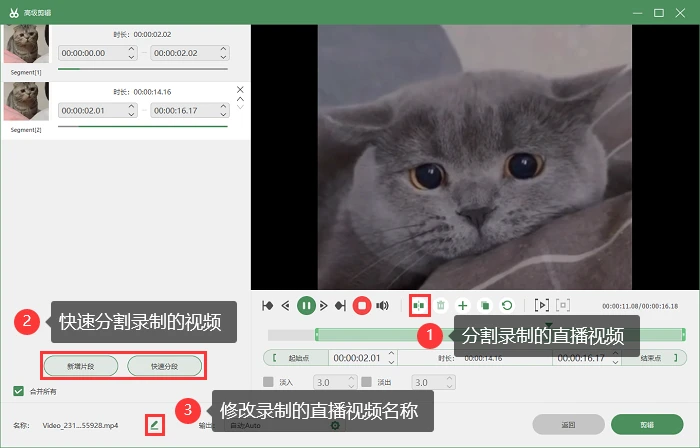Decrease Segment[2] start time with down arrow
This screenshot has height=448, width=700.
131,114
